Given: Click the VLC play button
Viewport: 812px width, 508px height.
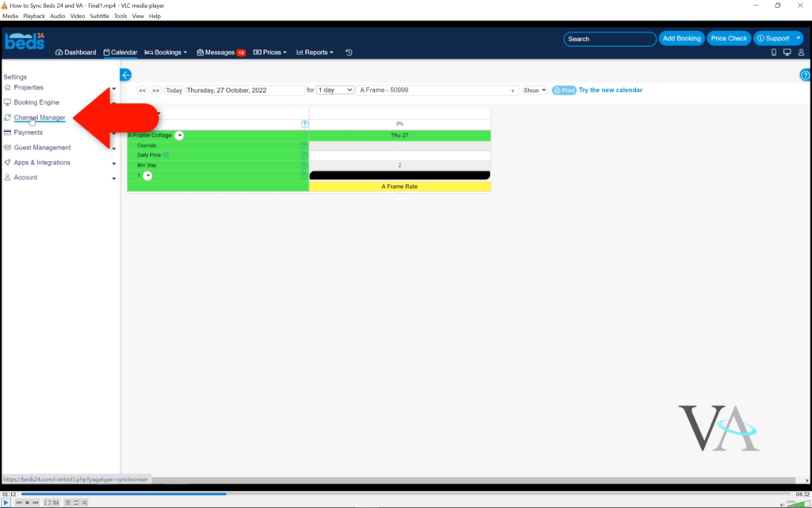Looking at the screenshot, I should tap(6, 502).
